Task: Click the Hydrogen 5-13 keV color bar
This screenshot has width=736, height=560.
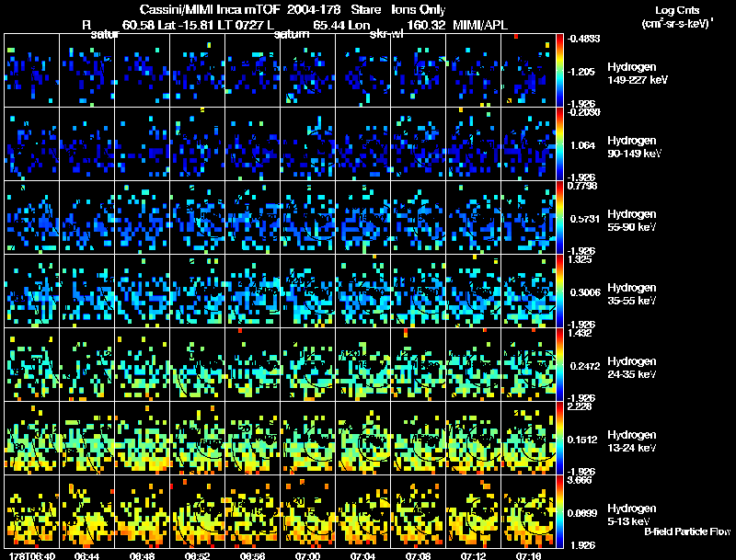Action: [562, 510]
